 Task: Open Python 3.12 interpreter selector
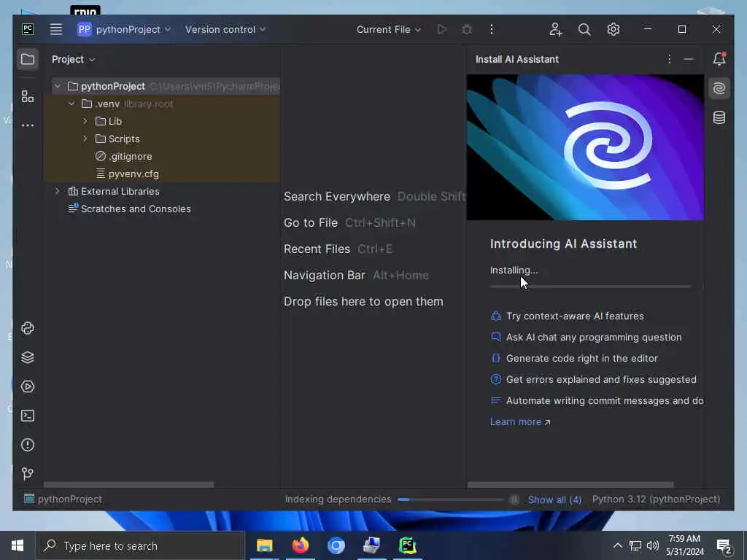click(656, 499)
